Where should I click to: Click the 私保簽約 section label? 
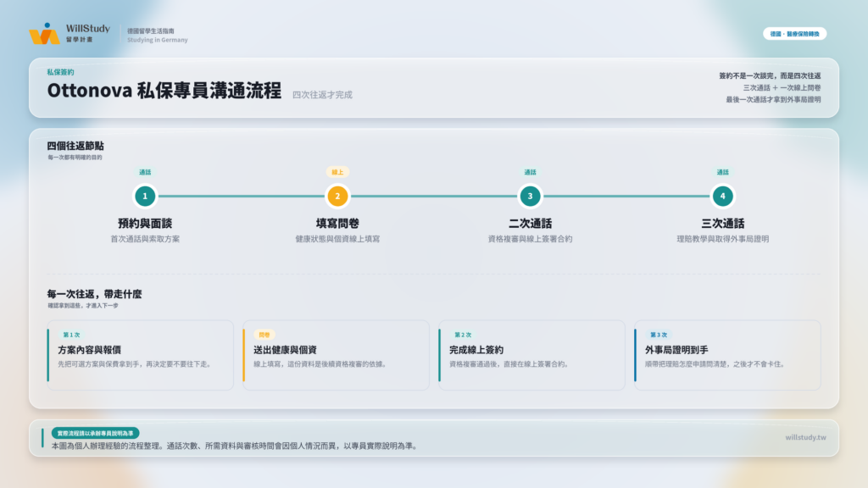click(60, 72)
